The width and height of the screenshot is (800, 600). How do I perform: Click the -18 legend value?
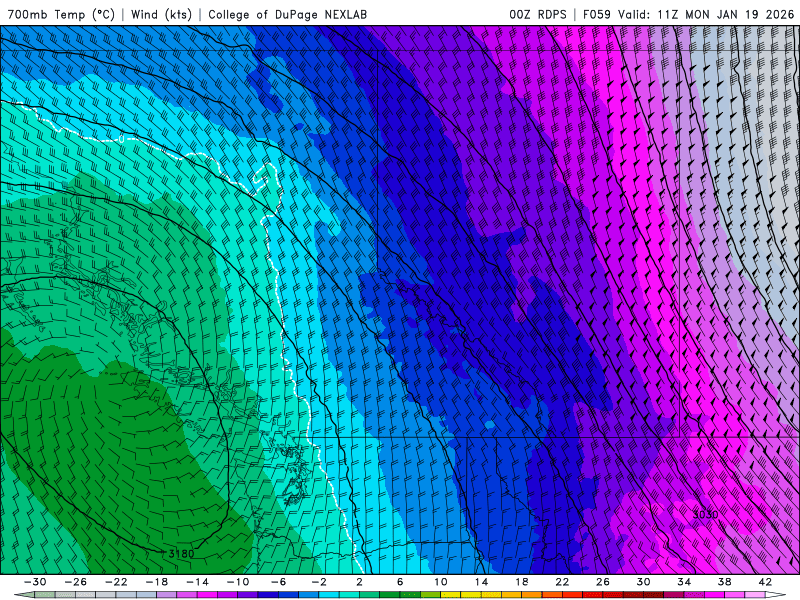[157, 582]
